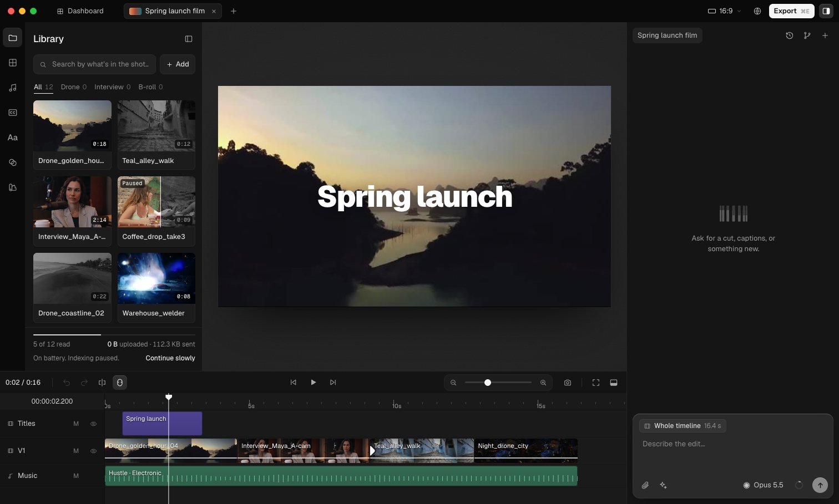The image size is (839, 504).
Task: Toggle the right sidebar panel button
Action: coord(826,11)
